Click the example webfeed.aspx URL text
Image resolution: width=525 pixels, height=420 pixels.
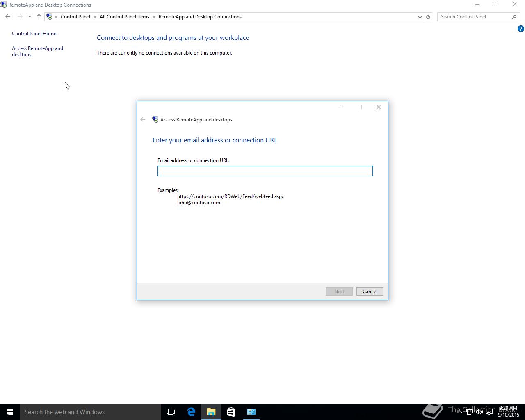pyautogui.click(x=231, y=196)
